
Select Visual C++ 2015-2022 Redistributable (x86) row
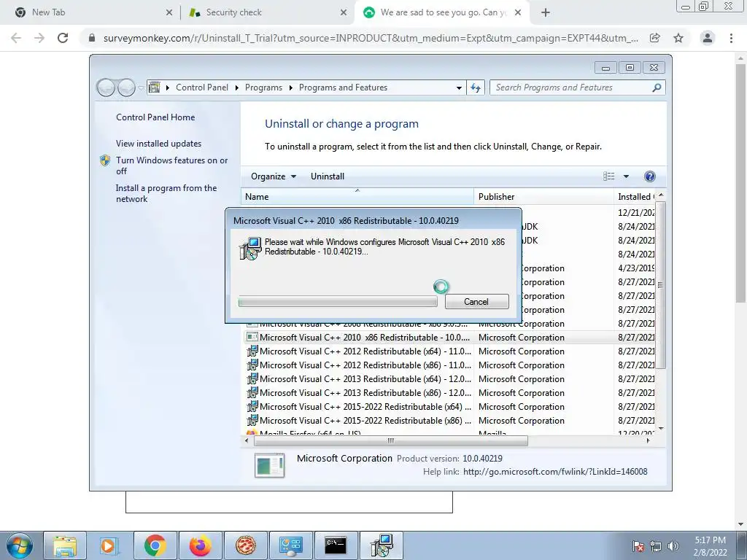point(449,421)
